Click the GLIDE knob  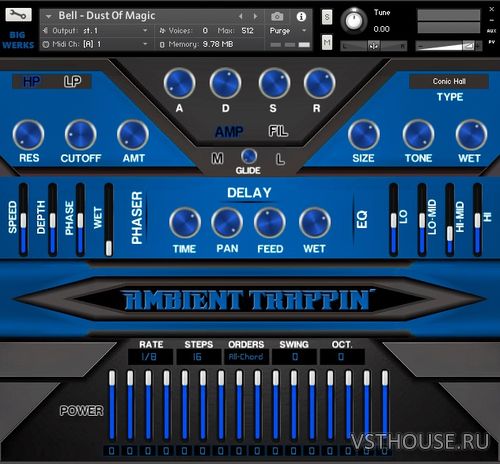[249, 156]
